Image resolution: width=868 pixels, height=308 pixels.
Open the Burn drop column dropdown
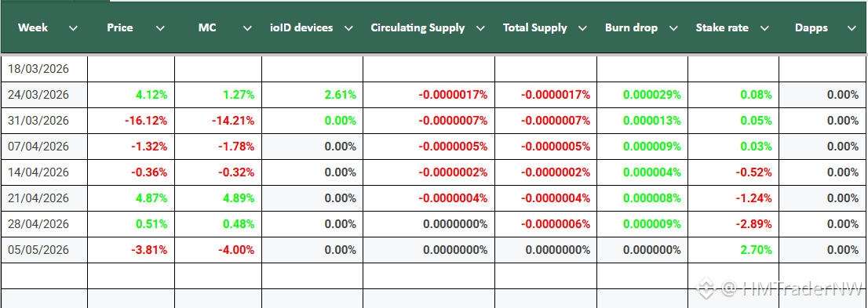[673, 28]
